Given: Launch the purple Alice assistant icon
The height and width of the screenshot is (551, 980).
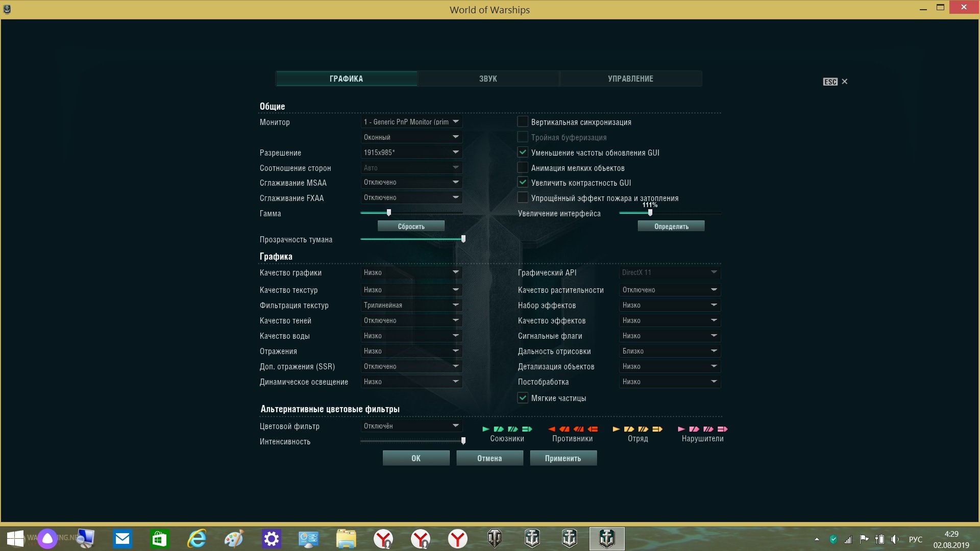Looking at the screenshot, I should tap(47, 539).
